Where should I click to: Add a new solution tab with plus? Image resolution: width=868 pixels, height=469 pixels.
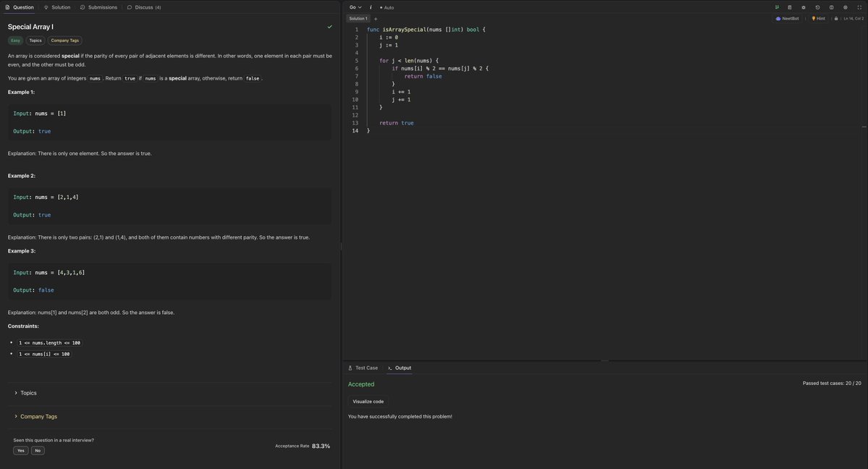pyautogui.click(x=375, y=19)
